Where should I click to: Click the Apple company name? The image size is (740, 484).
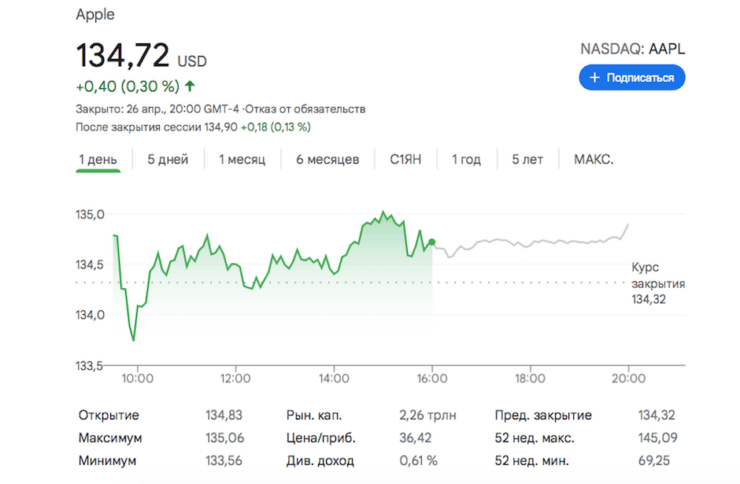click(95, 14)
